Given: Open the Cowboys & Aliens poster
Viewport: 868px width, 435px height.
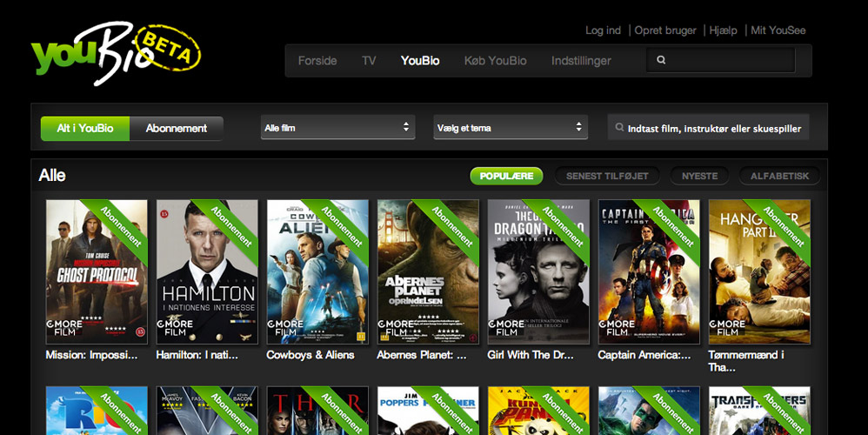Looking at the screenshot, I should [317, 271].
